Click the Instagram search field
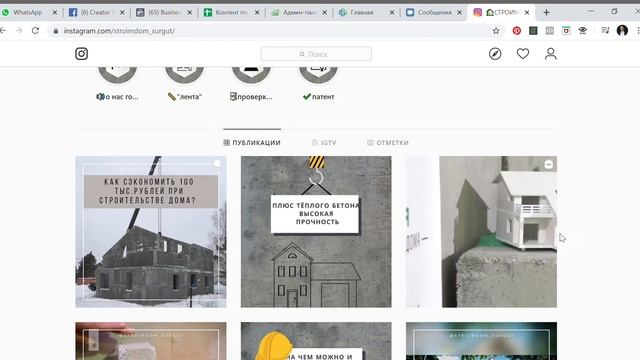Screen dimensions: 640x360 click(x=316, y=54)
